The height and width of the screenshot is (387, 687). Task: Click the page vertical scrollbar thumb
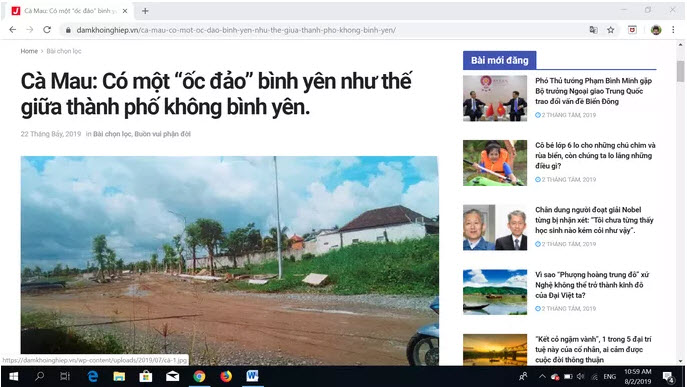[x=680, y=71]
